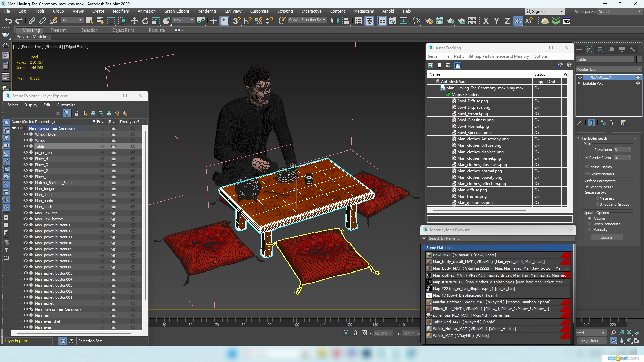The image size is (644, 362).
Task: Click the Name column header in Asset Tracking
Action: 480,74
